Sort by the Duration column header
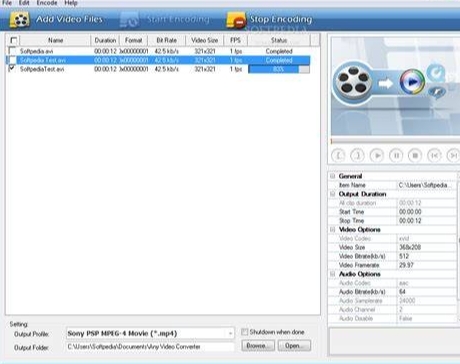 105,40
